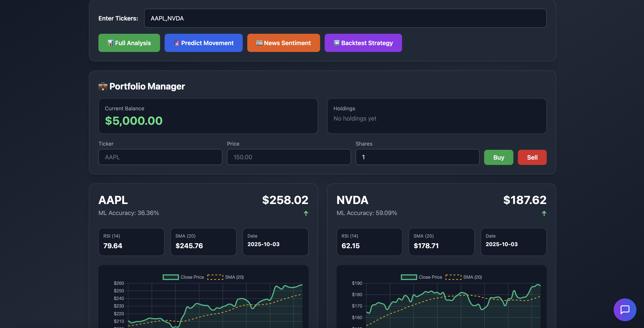The width and height of the screenshot is (644, 328).
Task: Click the bar chart icon on Full Analysis
Action: coord(110,43)
